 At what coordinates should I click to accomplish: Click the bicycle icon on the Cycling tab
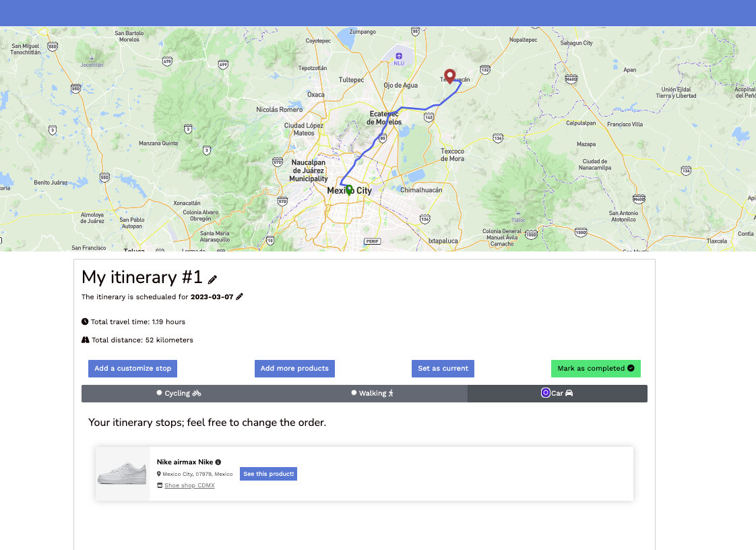(197, 392)
